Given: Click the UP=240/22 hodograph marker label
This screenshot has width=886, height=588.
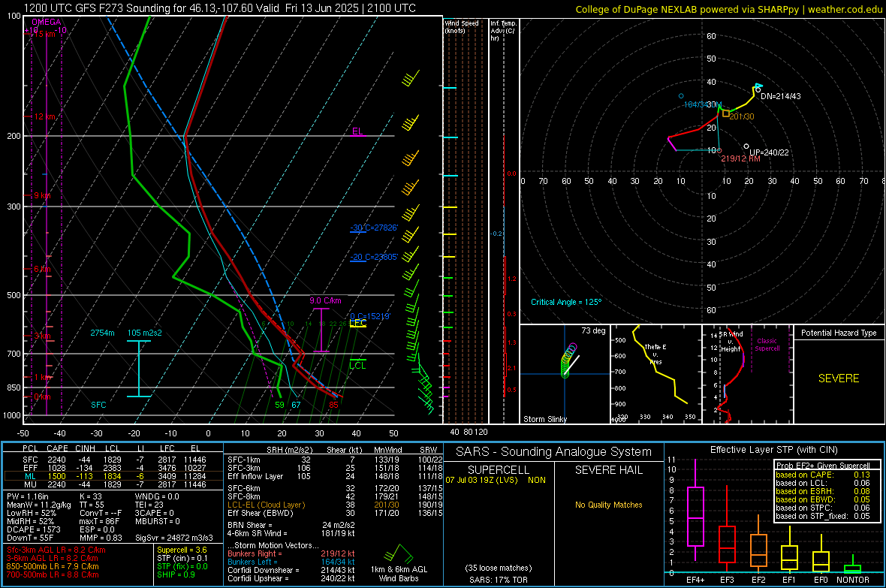Looking at the screenshot, I should coord(769,152).
